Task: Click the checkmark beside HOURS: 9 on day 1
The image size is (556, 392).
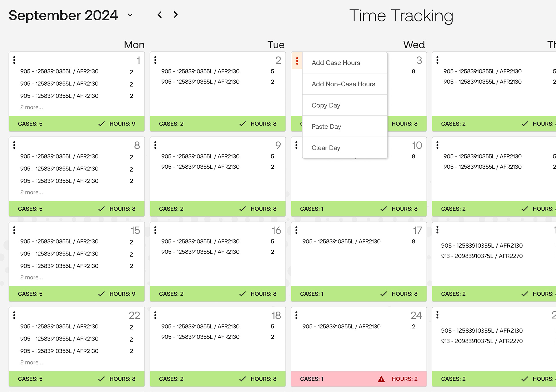Action: pyautogui.click(x=101, y=124)
